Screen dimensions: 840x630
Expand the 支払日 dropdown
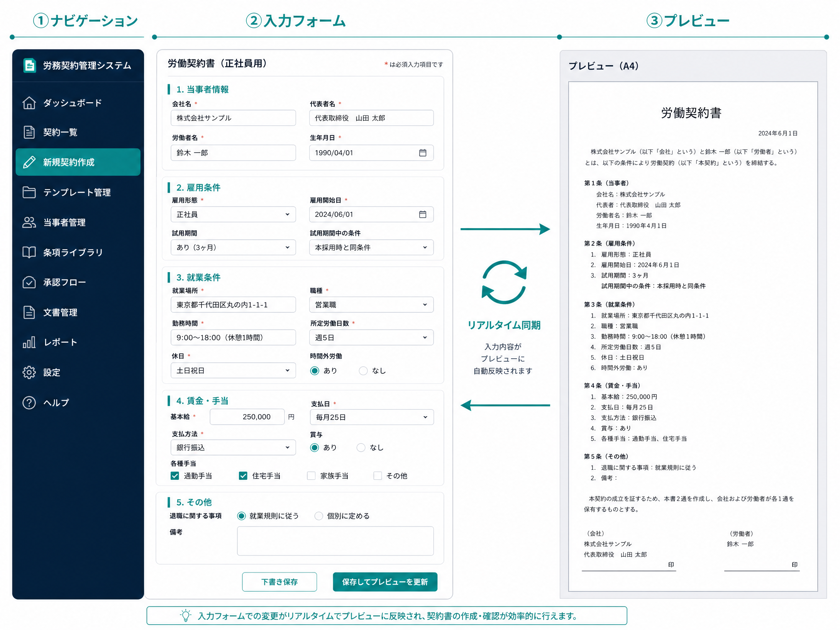pyautogui.click(x=372, y=417)
